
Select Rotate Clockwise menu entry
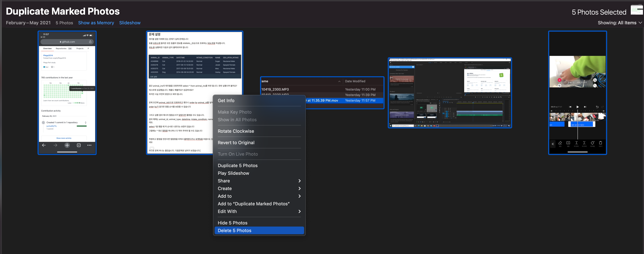(236, 131)
